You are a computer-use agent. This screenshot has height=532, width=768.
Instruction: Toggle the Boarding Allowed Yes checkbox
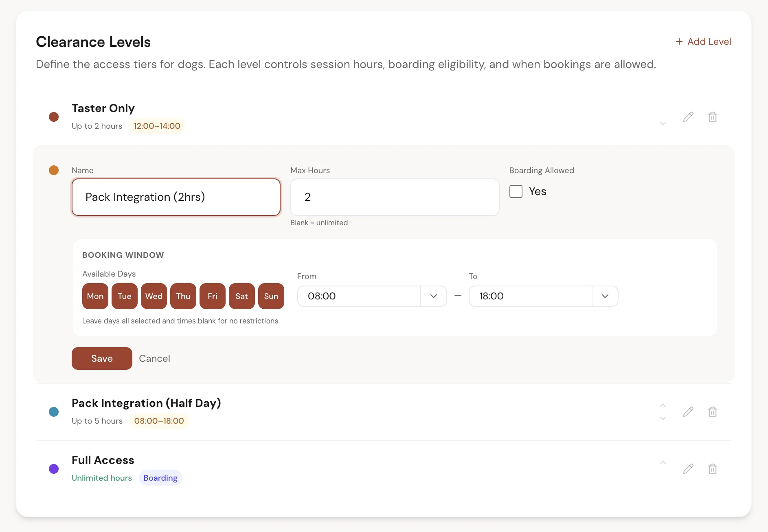pos(516,191)
